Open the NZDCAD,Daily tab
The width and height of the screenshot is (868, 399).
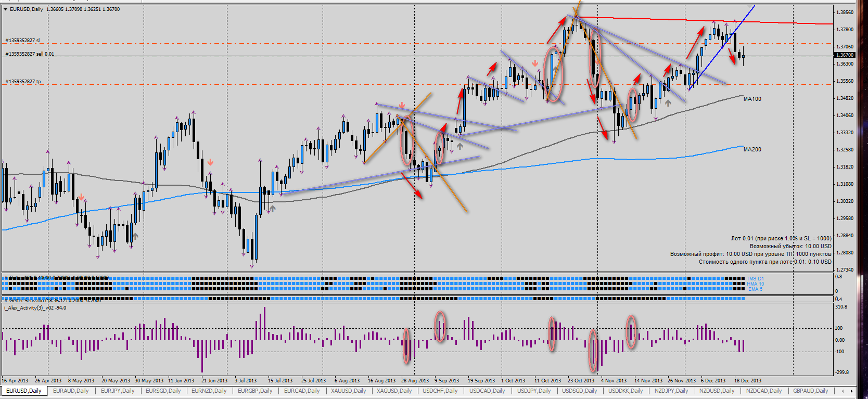click(763, 391)
